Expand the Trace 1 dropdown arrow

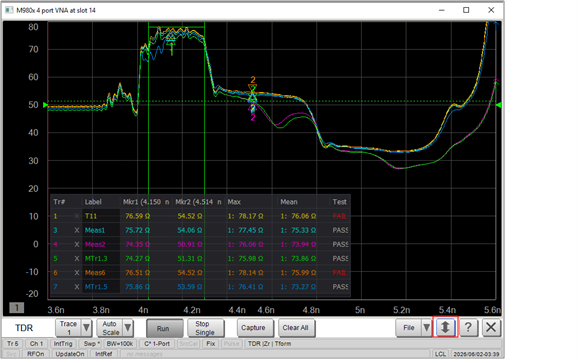tap(86, 327)
